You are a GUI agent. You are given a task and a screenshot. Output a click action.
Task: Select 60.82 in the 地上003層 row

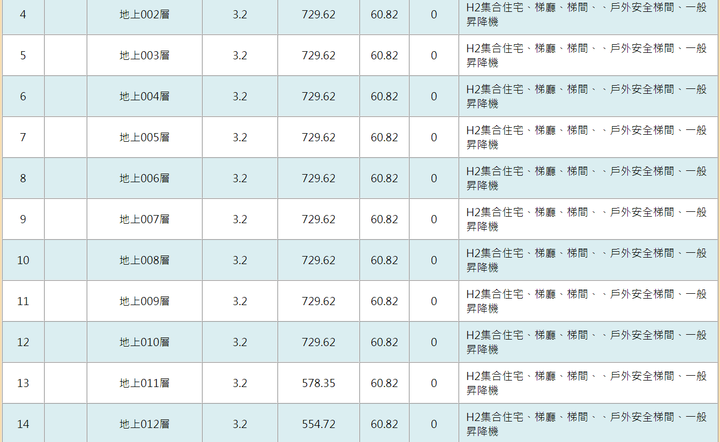[x=384, y=56]
